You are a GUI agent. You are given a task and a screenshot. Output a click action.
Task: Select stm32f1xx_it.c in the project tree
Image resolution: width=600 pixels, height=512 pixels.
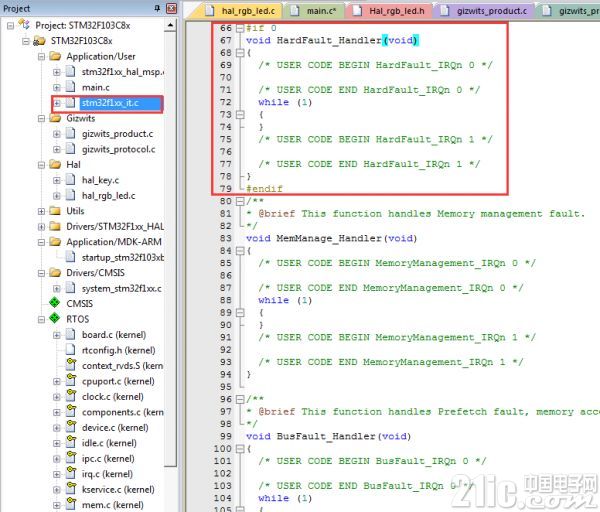tap(110, 103)
